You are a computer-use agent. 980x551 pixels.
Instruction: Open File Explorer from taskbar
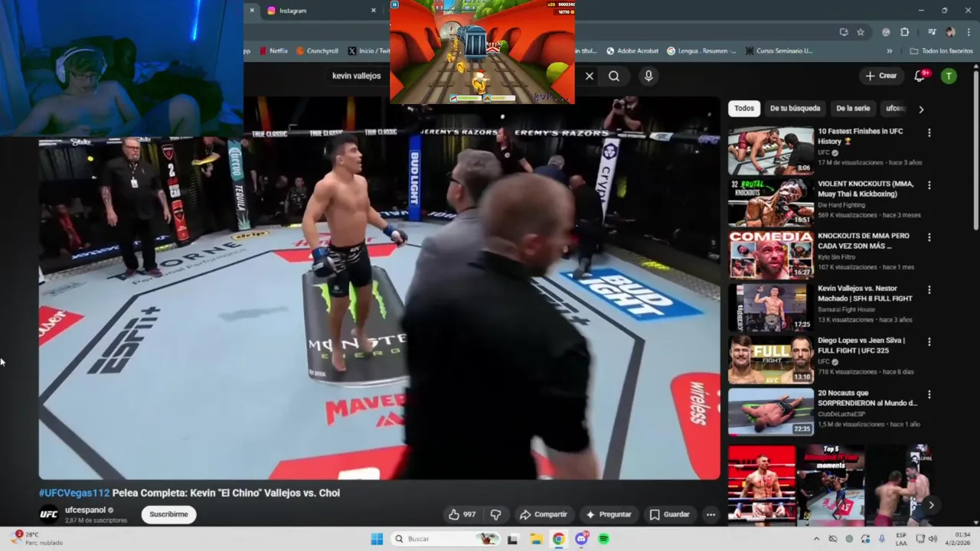click(x=536, y=539)
